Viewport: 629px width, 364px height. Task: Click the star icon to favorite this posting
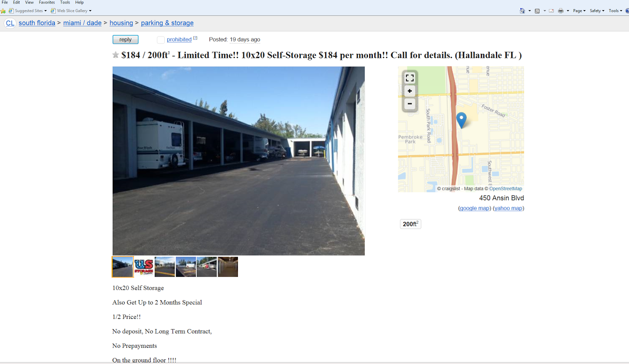coord(116,55)
